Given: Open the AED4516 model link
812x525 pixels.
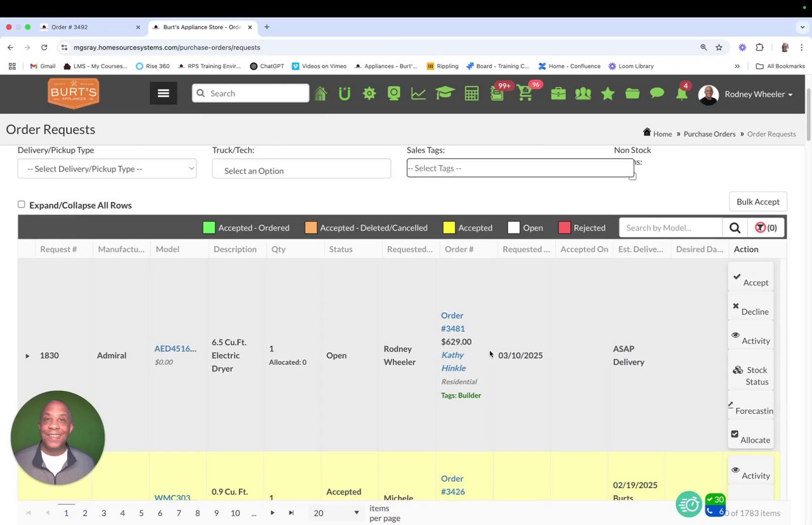Looking at the screenshot, I should click(x=175, y=349).
